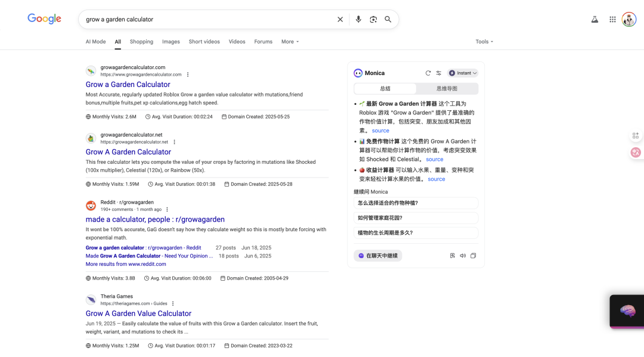The width and height of the screenshot is (644, 357).
Task: Clear the search box with the X icon
Action: coord(340,19)
